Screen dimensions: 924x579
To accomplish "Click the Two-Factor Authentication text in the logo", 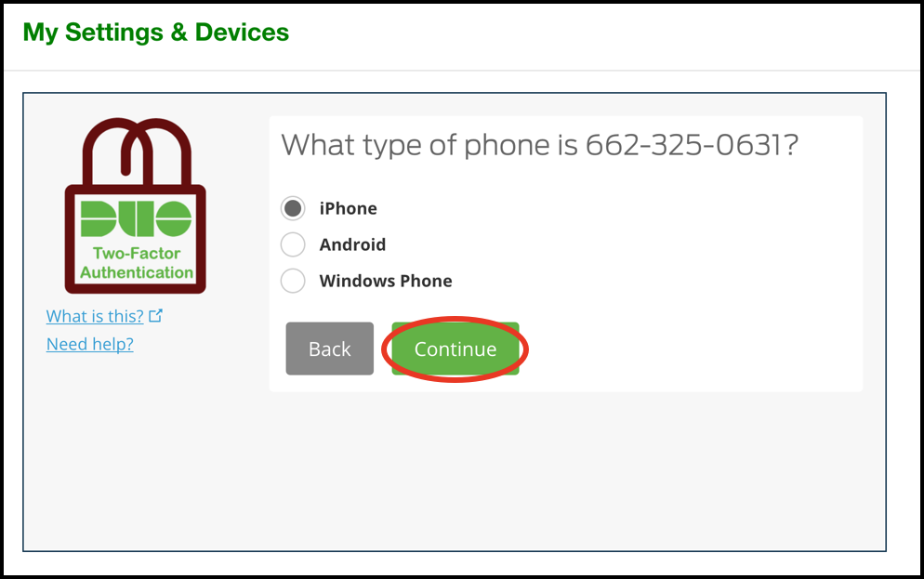I will (137, 263).
